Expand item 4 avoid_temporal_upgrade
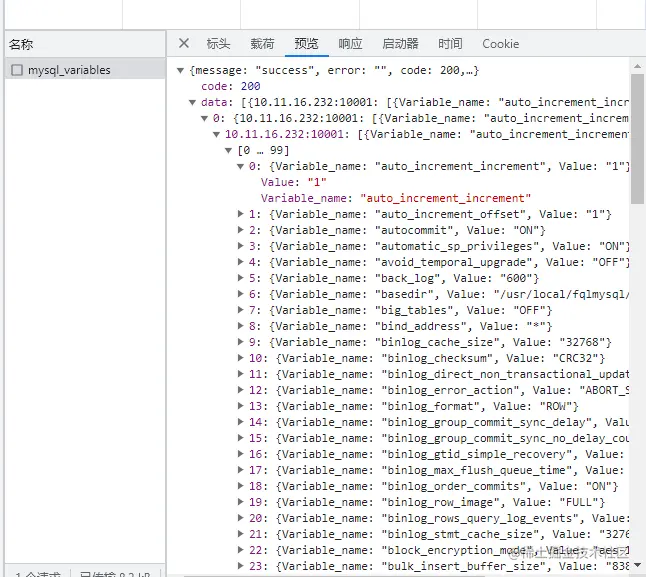646x577 pixels. click(x=240, y=262)
